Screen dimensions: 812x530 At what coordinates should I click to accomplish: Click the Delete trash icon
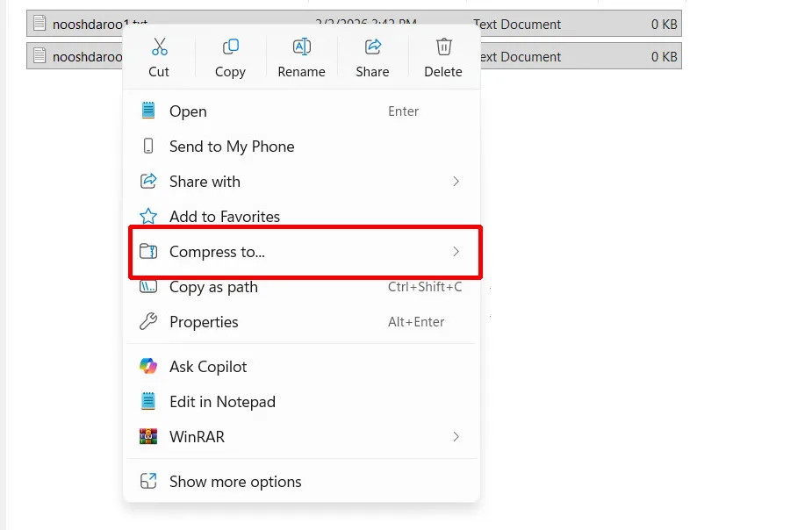point(443,47)
